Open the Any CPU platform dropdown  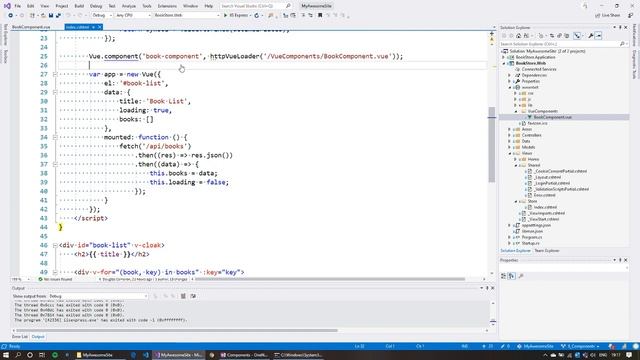point(133,15)
